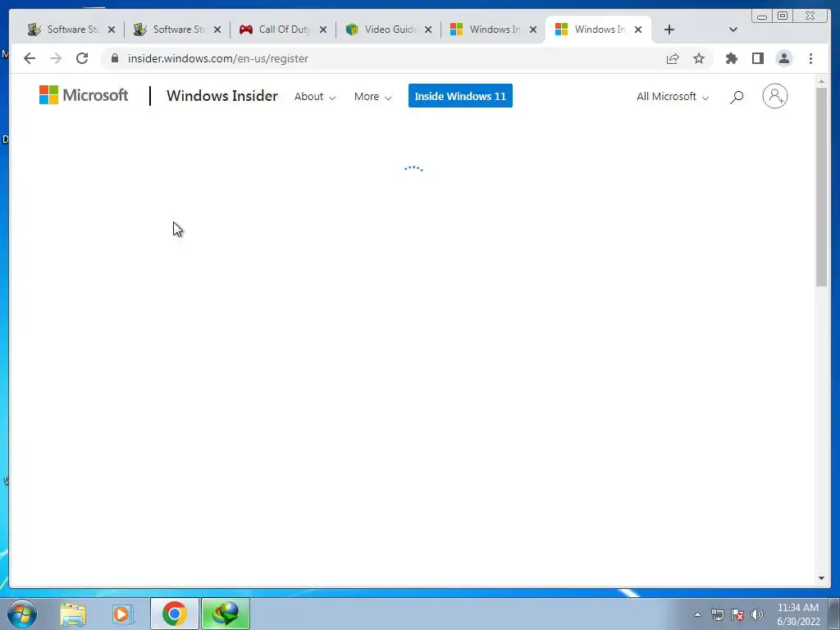
Task: Open a new browser tab
Action: pos(669,30)
